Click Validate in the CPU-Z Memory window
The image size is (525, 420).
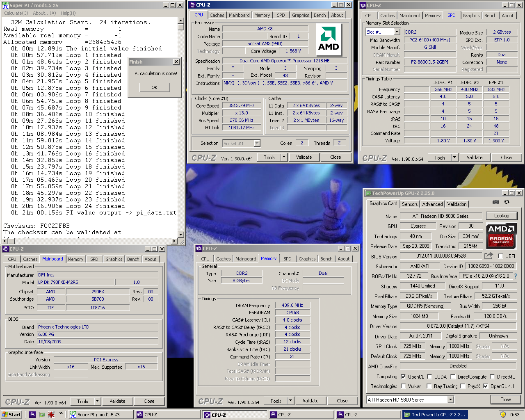(310, 401)
